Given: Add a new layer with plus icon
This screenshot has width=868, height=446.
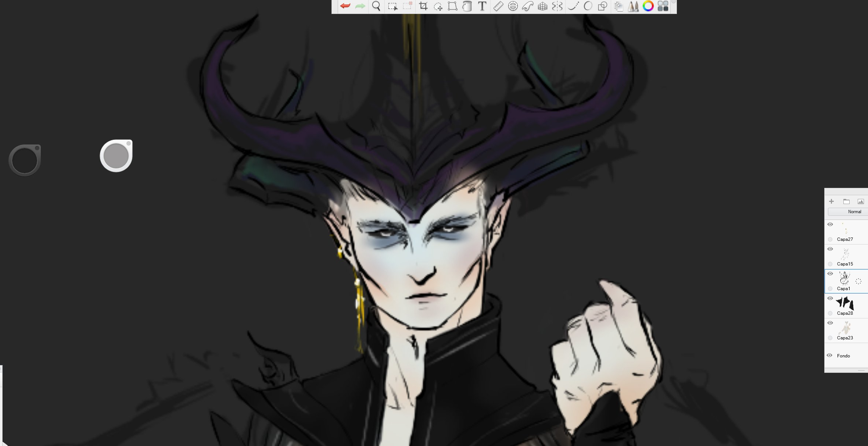Looking at the screenshot, I should [x=831, y=201].
